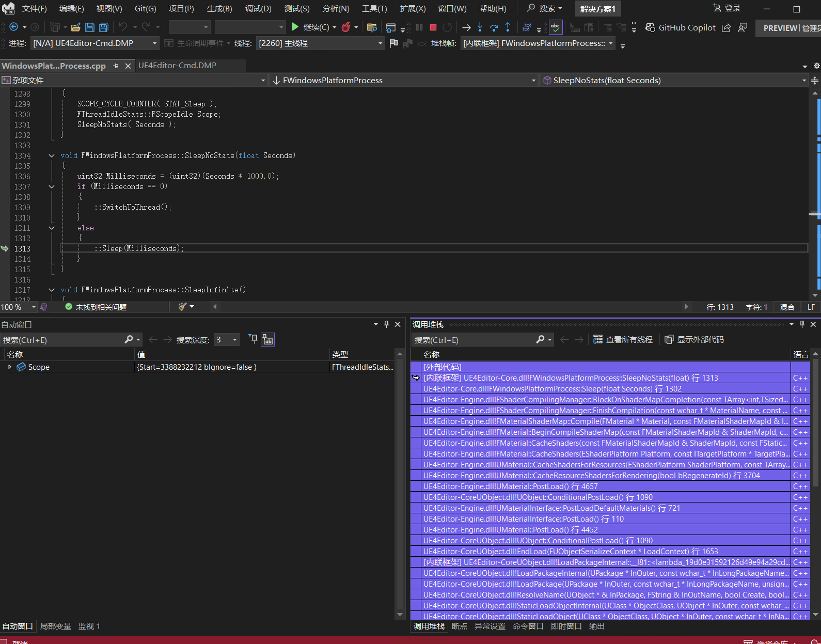Click the Hot Reload flame icon
Viewport: 821px width, 644px height.
pos(346,27)
